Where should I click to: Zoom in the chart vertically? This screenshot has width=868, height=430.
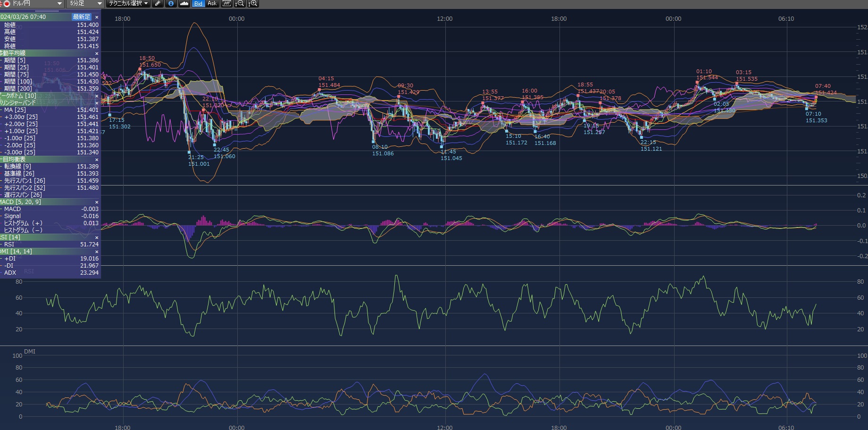253,4
